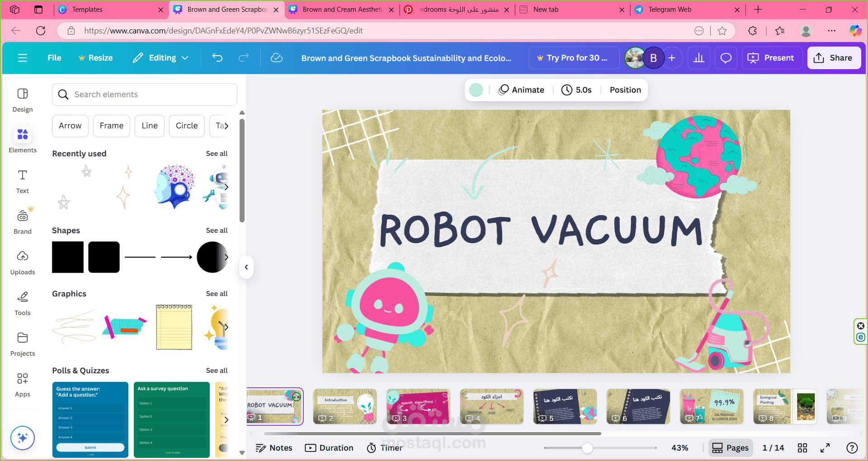Open the File menu
Image resolution: width=868 pixels, height=461 pixels.
coord(54,58)
